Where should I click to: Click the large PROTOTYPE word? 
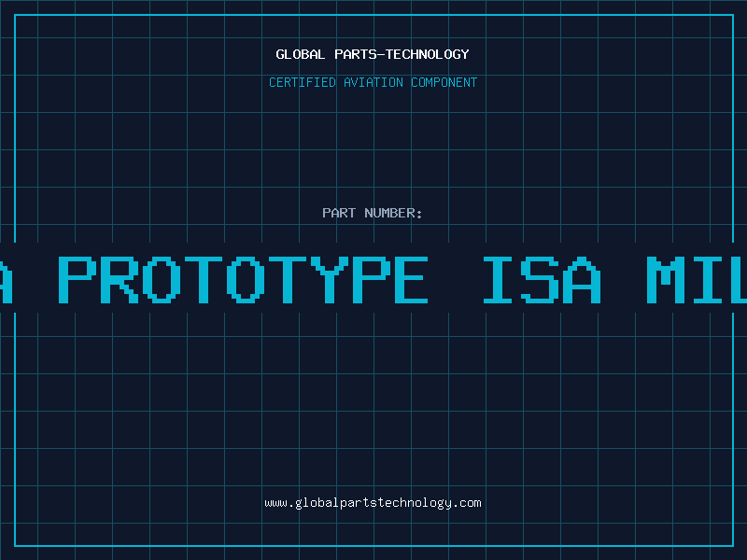tap(243, 279)
